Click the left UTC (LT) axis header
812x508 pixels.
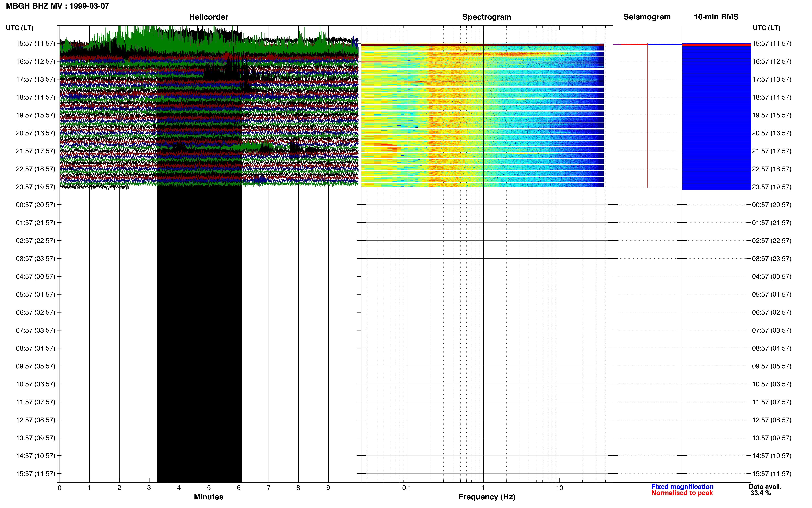tap(19, 28)
